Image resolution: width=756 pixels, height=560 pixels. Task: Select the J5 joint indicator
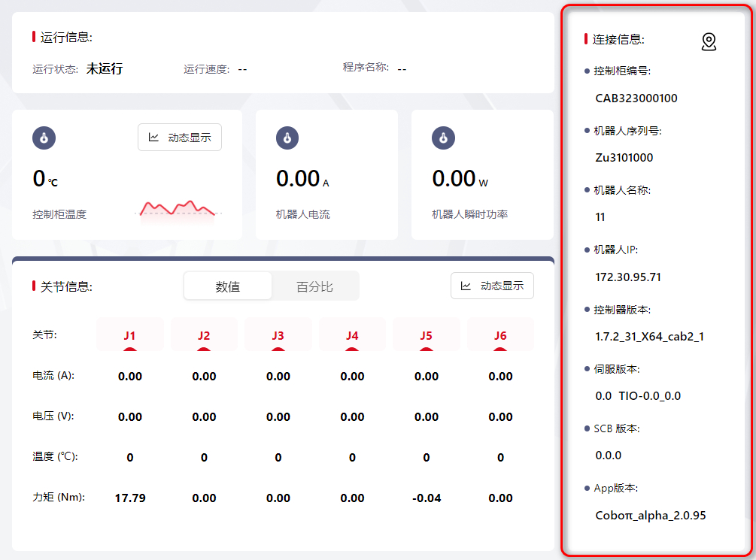pyautogui.click(x=426, y=335)
